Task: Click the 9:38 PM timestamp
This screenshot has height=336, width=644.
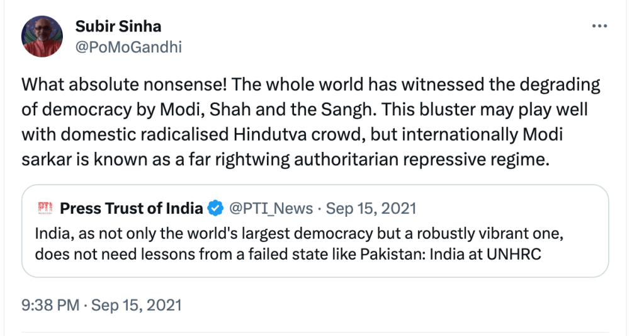Action: 50,305
